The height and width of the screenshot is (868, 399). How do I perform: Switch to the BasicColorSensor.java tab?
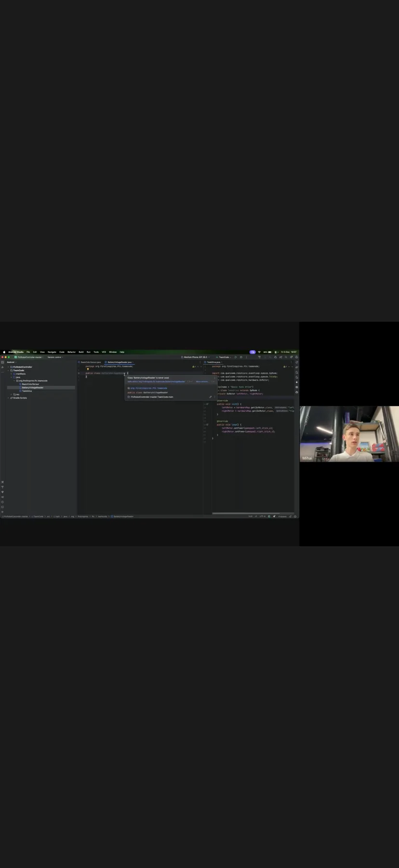point(91,362)
